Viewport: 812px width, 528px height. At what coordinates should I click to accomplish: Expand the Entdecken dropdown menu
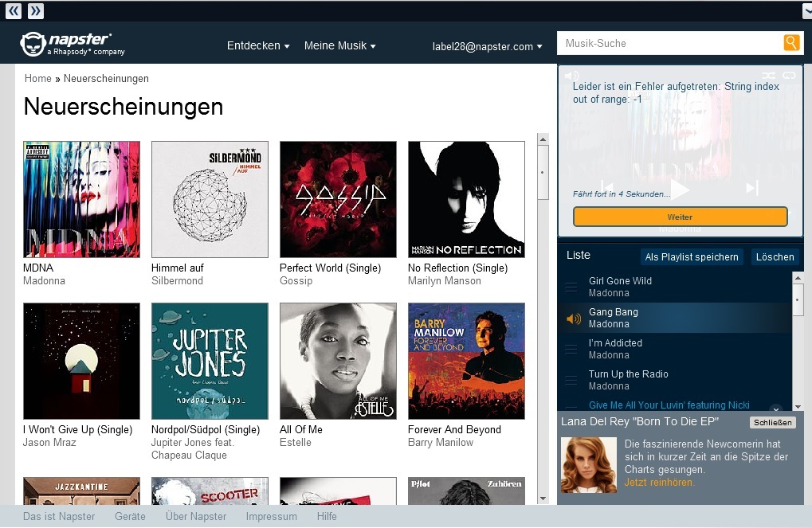tap(258, 45)
